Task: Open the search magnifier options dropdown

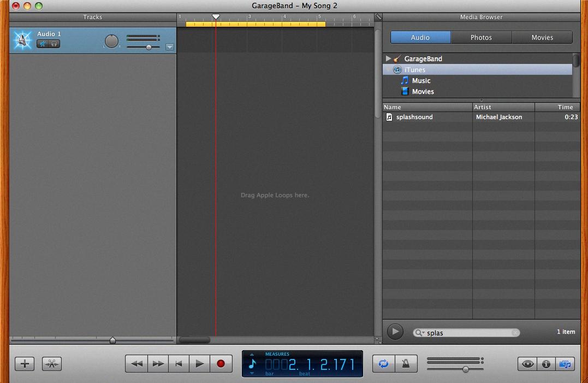Action: pyautogui.click(x=420, y=333)
